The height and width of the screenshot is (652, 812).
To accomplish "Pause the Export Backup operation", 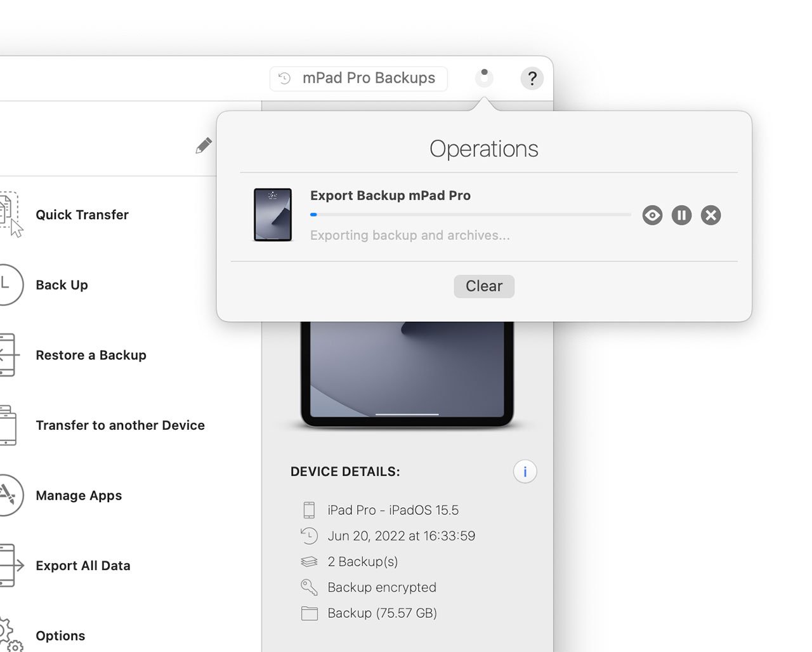I will (x=681, y=215).
